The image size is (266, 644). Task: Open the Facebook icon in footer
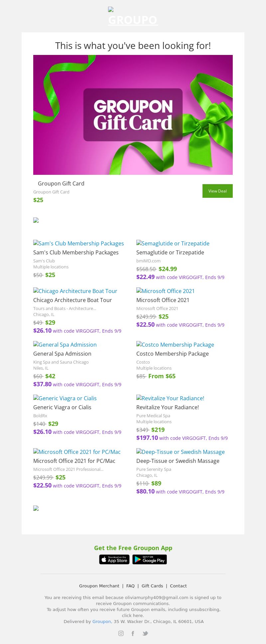coord(133,633)
